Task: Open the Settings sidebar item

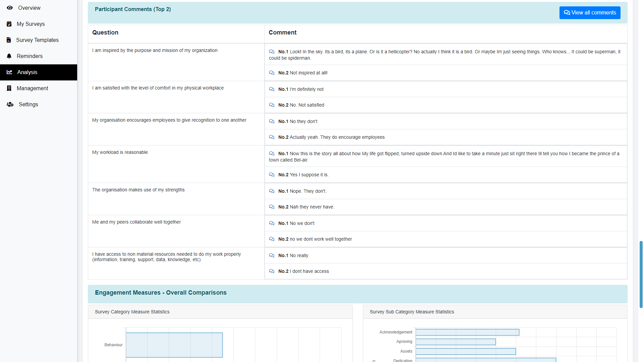Action: point(39,104)
